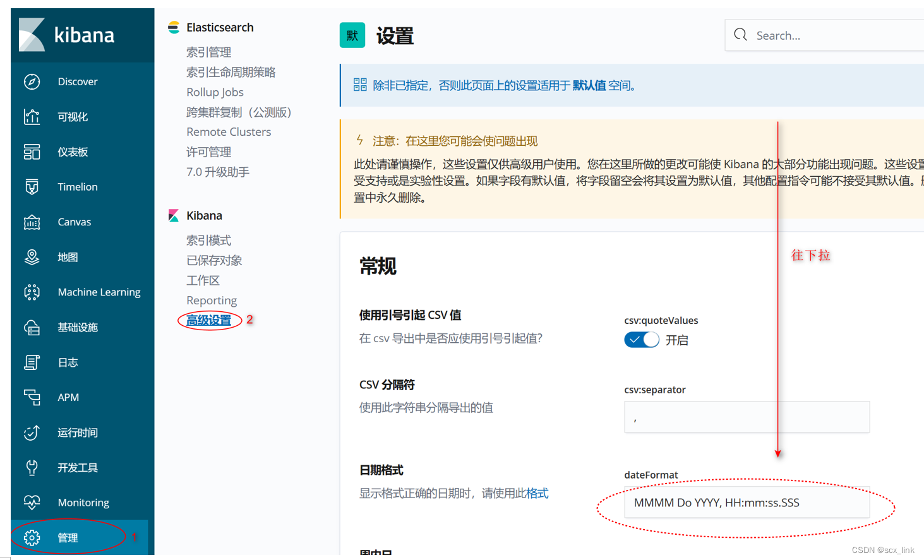Open the Canvas icon

point(32,222)
